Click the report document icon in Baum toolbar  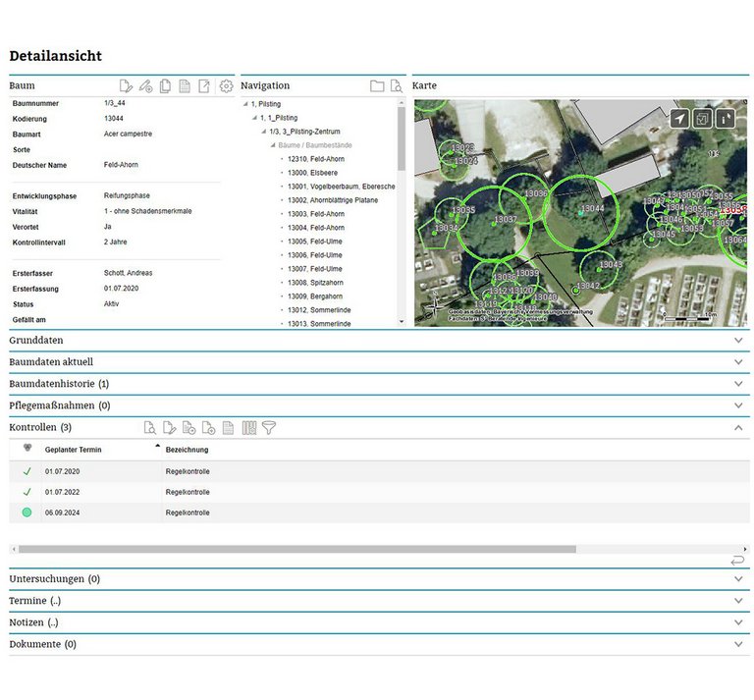(185, 86)
